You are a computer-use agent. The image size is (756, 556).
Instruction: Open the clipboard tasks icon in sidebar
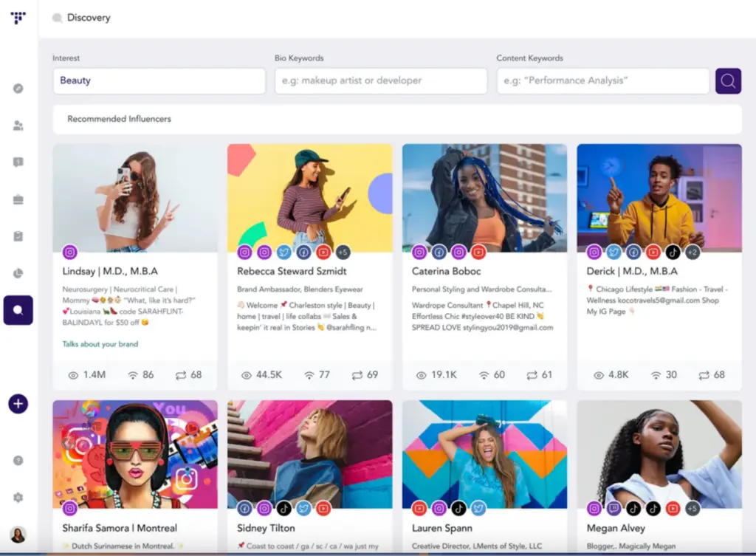(18, 236)
